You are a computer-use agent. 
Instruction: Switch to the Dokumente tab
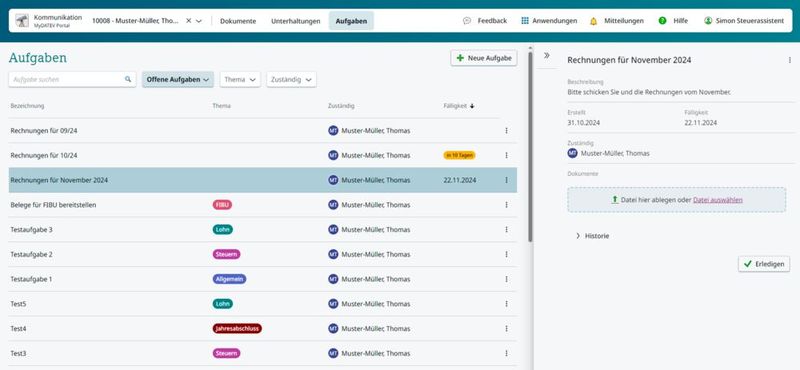pos(238,21)
